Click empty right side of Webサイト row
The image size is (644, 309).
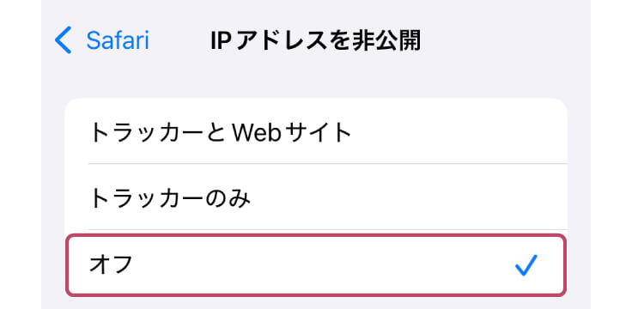click(x=460, y=131)
